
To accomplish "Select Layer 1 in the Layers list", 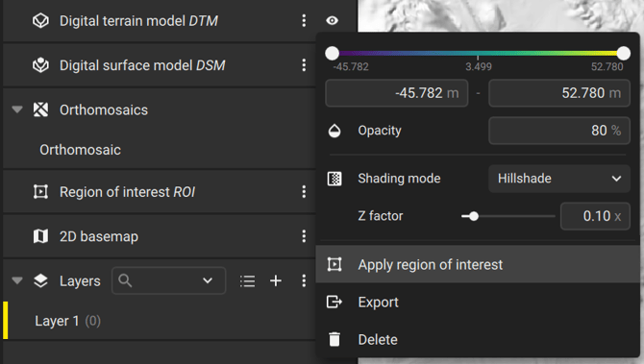I will 160,321.
